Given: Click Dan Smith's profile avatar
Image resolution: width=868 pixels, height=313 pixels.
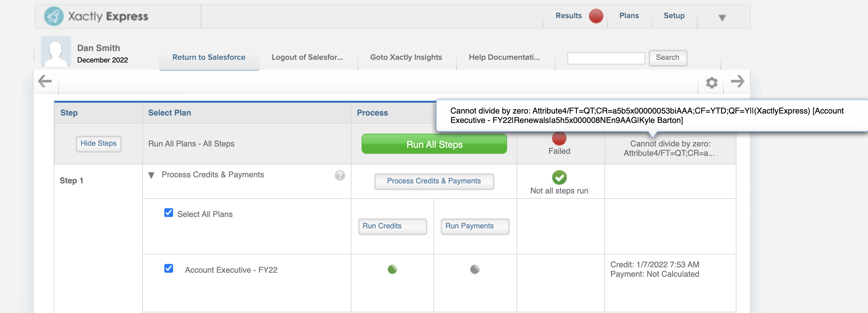Looking at the screenshot, I should tap(56, 51).
